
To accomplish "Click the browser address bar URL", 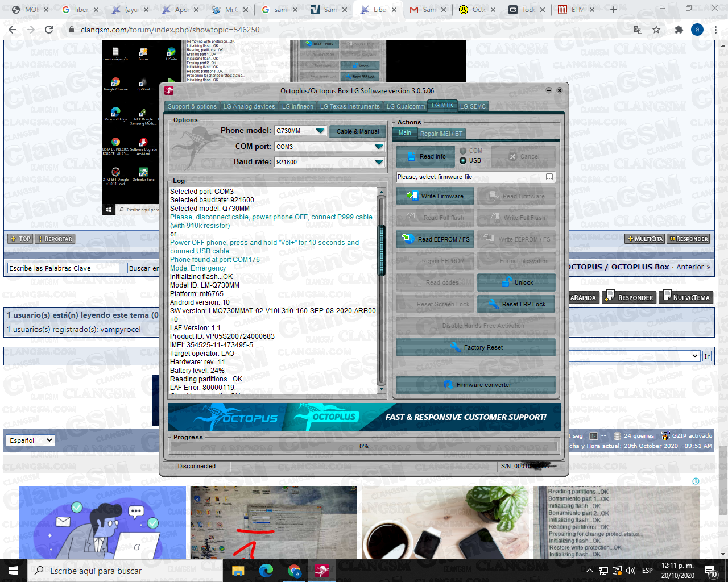I will click(169, 30).
